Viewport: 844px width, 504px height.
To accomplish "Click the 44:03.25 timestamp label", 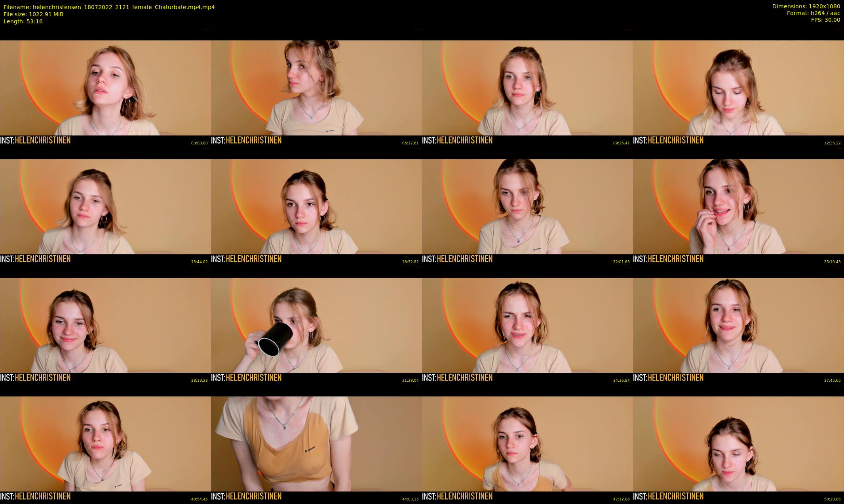I will [410, 499].
